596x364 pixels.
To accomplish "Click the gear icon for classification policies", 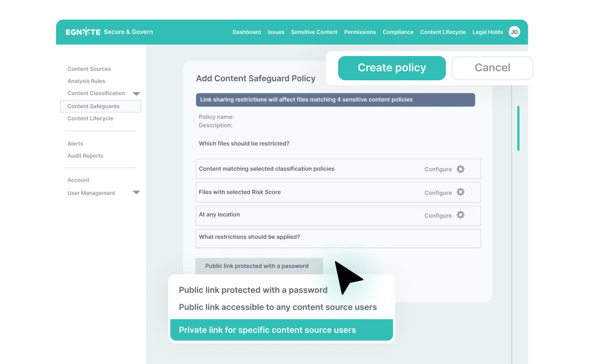I will coord(461,169).
